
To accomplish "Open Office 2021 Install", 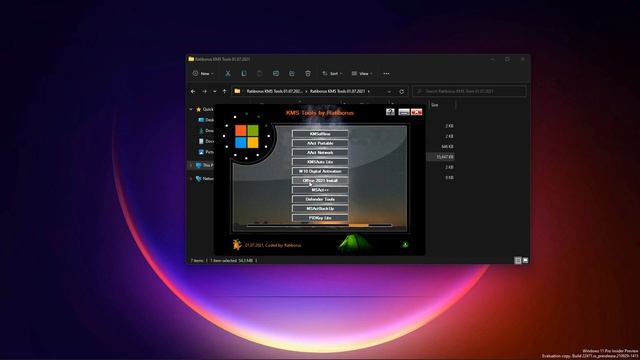I will 320,180.
